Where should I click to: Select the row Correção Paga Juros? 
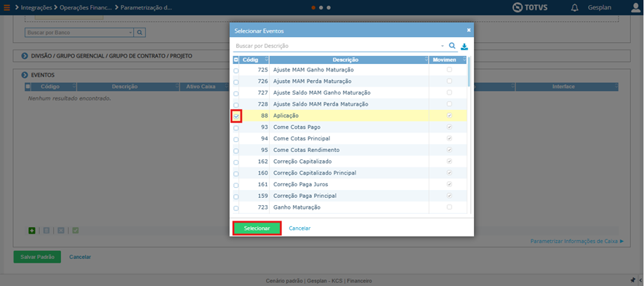tap(350, 185)
